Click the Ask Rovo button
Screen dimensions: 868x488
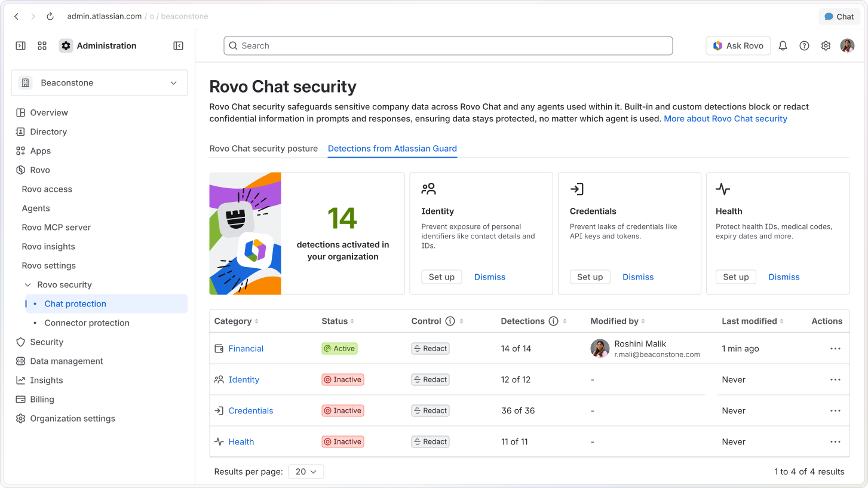pyautogui.click(x=738, y=46)
